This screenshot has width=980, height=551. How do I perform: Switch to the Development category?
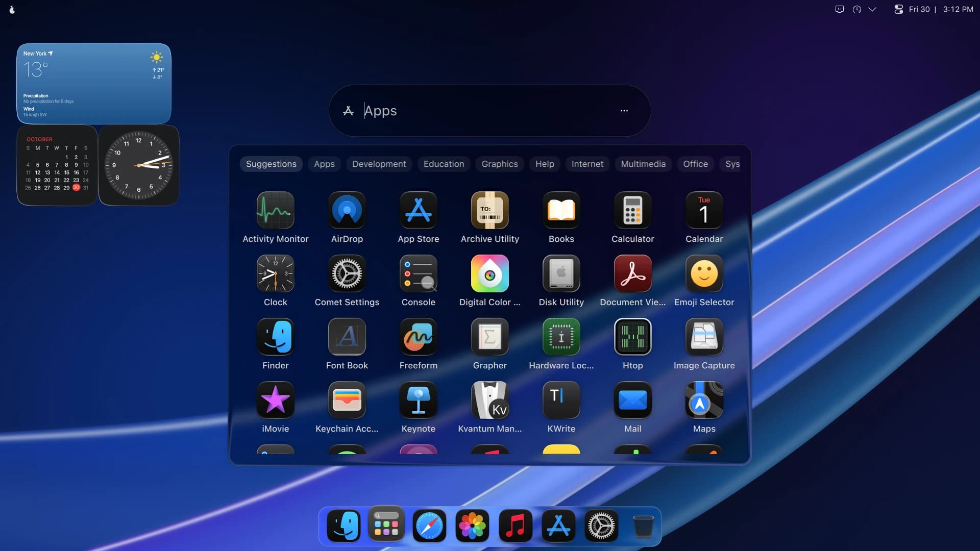click(379, 164)
